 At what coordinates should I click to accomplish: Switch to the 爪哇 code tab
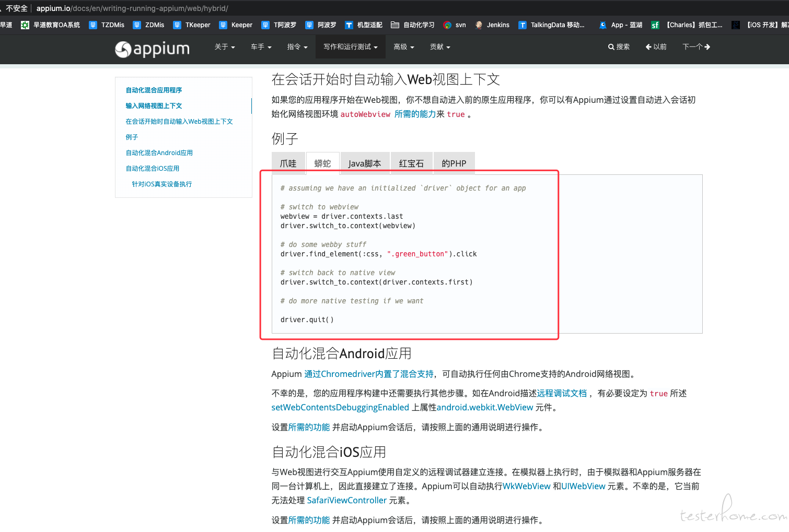(288, 163)
